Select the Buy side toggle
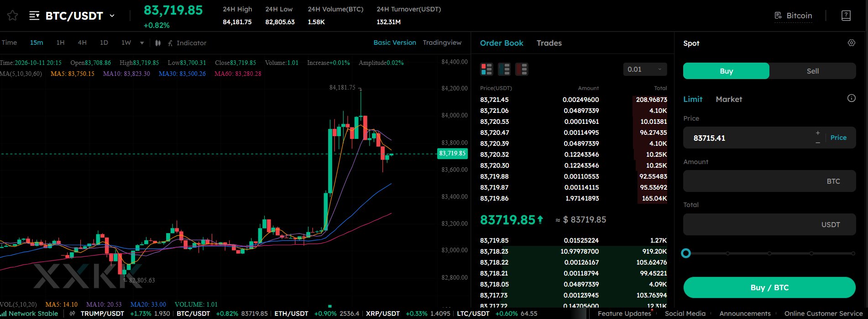The image size is (868, 319). (x=726, y=71)
